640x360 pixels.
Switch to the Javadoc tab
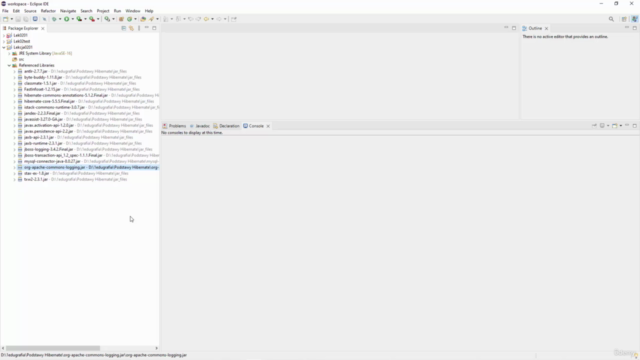point(200,126)
